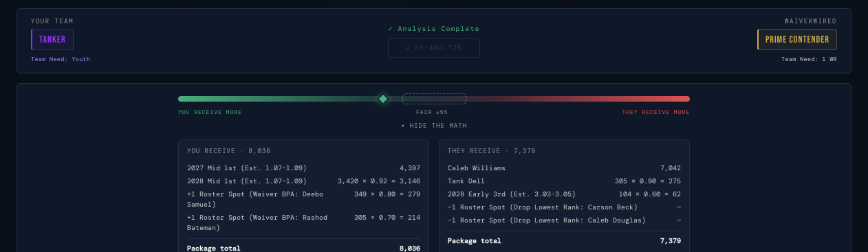The image size is (868, 252).
Task: Click the value 4,397
Action: coord(409,168)
